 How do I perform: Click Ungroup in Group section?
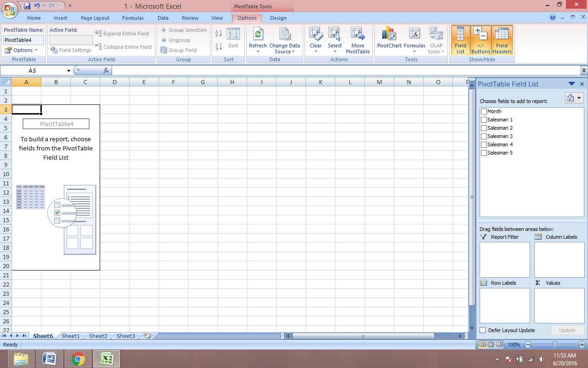point(175,40)
